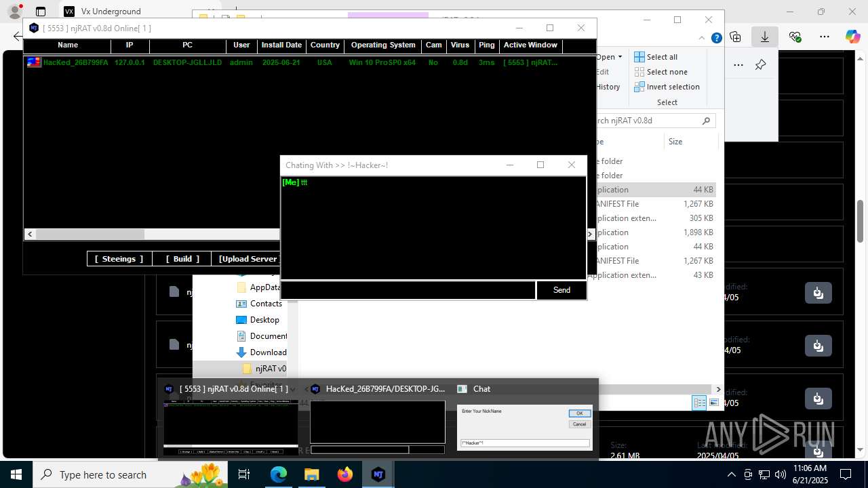Open Windows Start menu
The height and width of the screenshot is (488, 868).
click(x=16, y=474)
